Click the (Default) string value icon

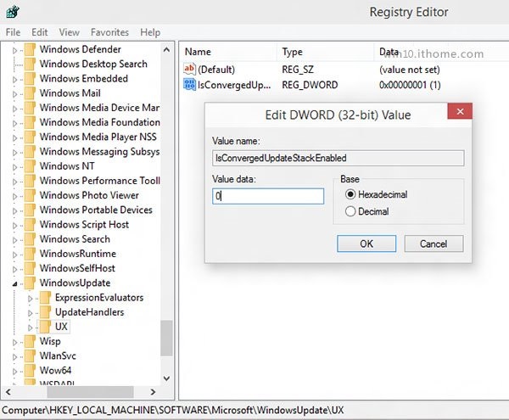tap(189, 69)
